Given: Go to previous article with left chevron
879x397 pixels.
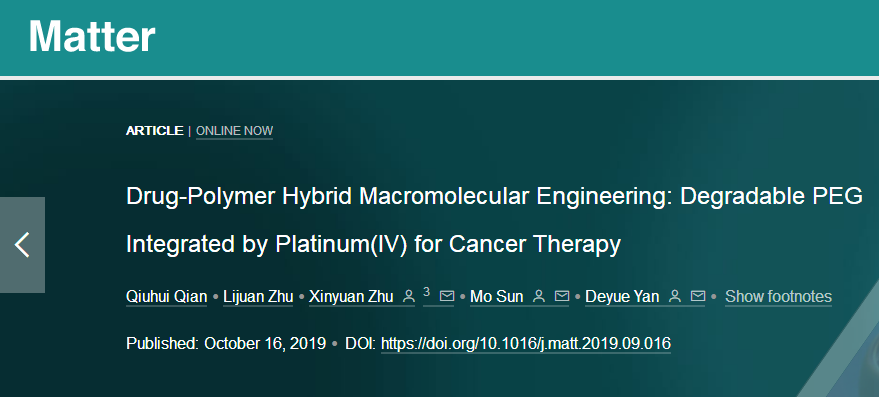Looking at the screenshot, I should [22, 245].
